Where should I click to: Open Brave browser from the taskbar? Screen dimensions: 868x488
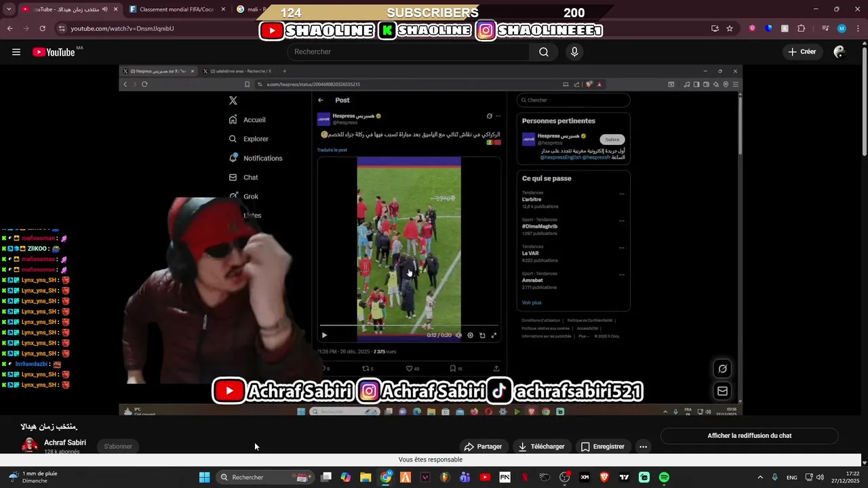pos(604,477)
